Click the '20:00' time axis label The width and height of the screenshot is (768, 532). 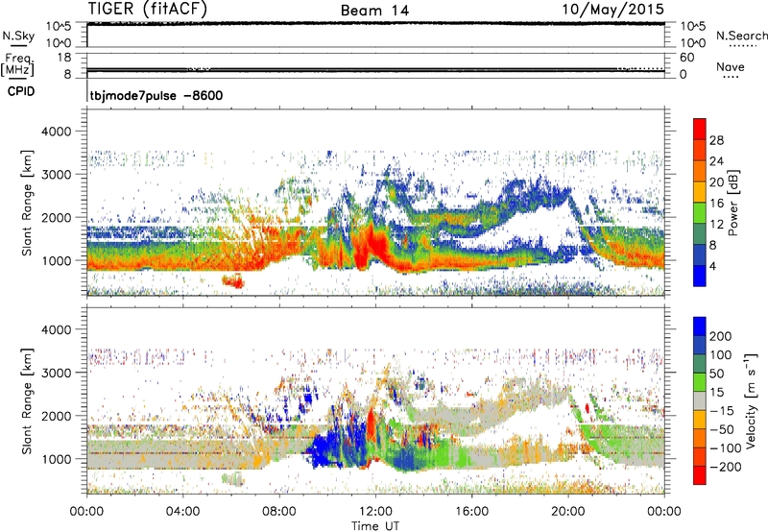pyautogui.click(x=567, y=511)
